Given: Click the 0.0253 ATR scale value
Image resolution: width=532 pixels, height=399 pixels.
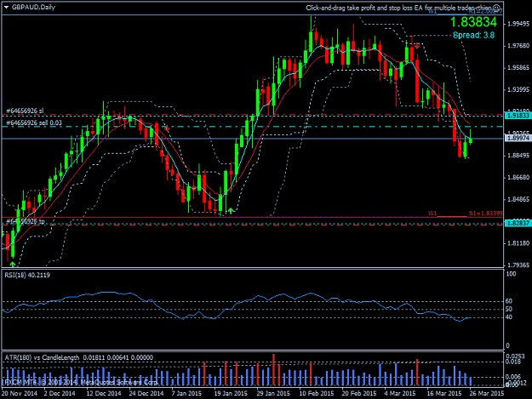Looking at the screenshot, I should tap(515, 356).
